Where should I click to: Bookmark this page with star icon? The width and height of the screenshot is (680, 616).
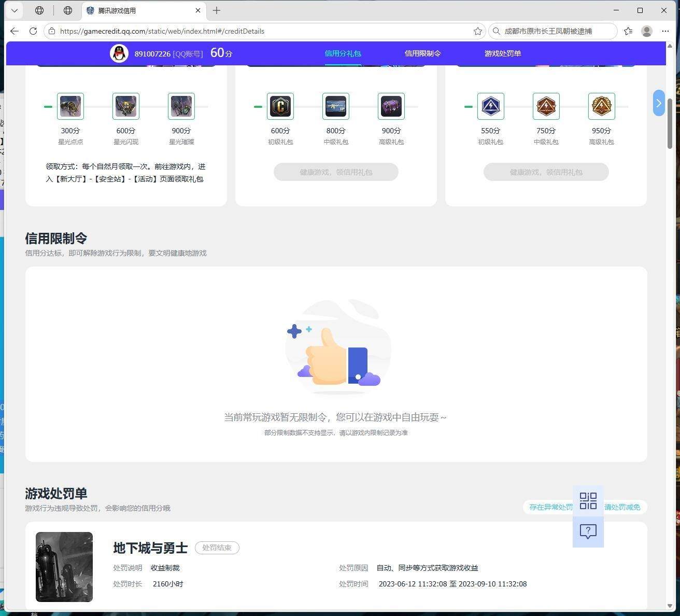pos(477,31)
